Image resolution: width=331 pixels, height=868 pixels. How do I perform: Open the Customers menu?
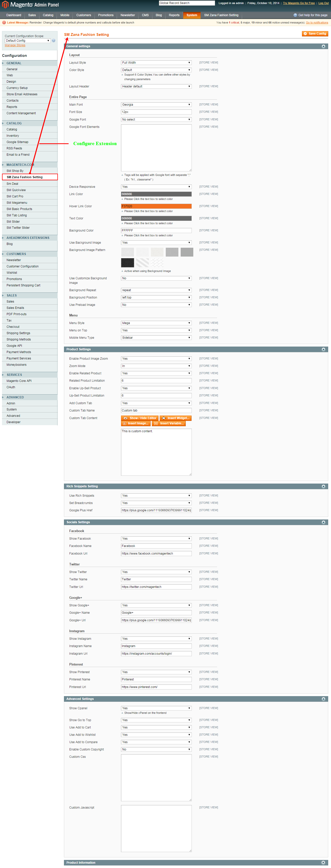[x=83, y=15]
